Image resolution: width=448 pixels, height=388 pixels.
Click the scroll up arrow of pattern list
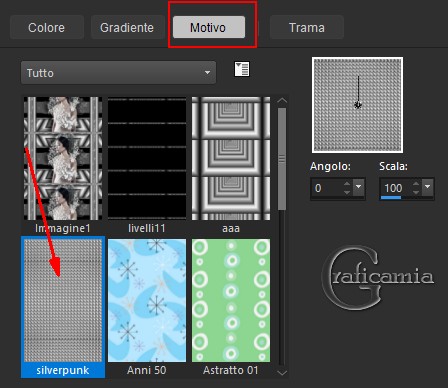[x=282, y=101]
